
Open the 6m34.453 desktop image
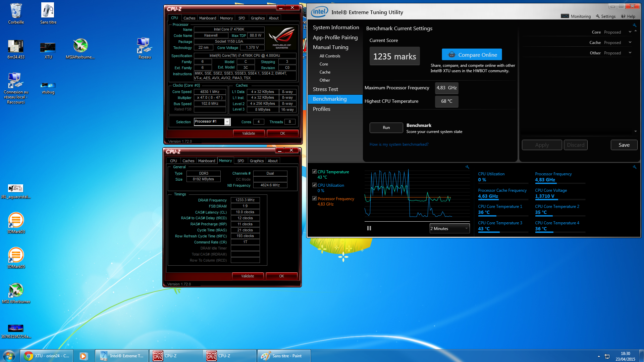click(x=16, y=49)
